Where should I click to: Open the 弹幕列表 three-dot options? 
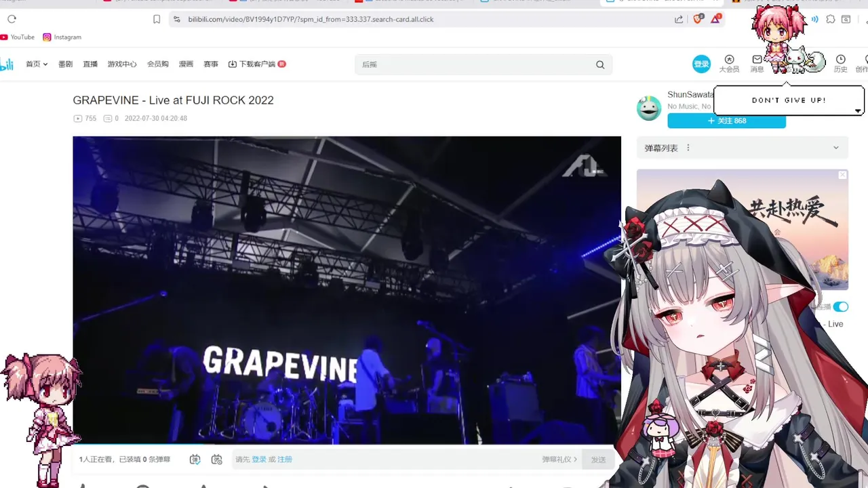pyautogui.click(x=688, y=148)
